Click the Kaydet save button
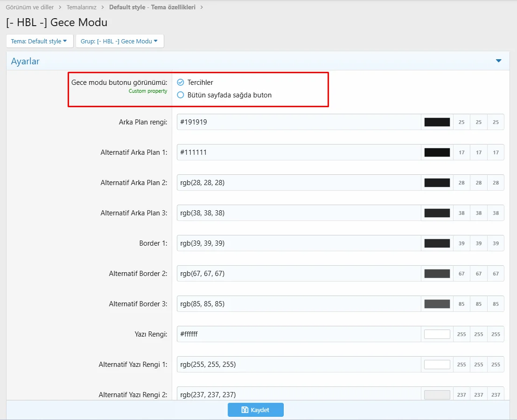 coord(255,410)
